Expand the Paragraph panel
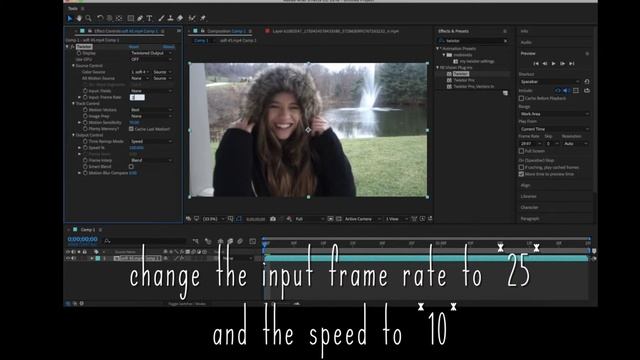640x360 pixels. [530, 219]
